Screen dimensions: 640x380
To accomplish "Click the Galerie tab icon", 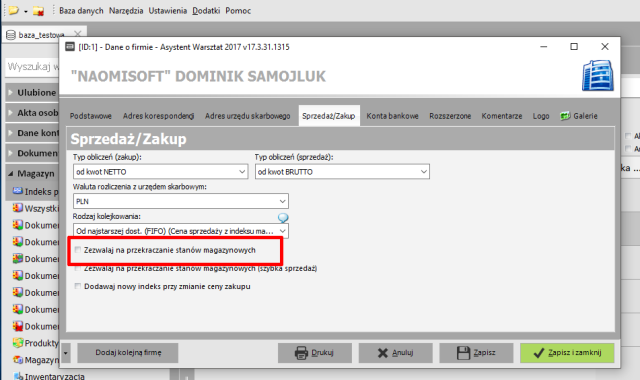I will 565,116.
